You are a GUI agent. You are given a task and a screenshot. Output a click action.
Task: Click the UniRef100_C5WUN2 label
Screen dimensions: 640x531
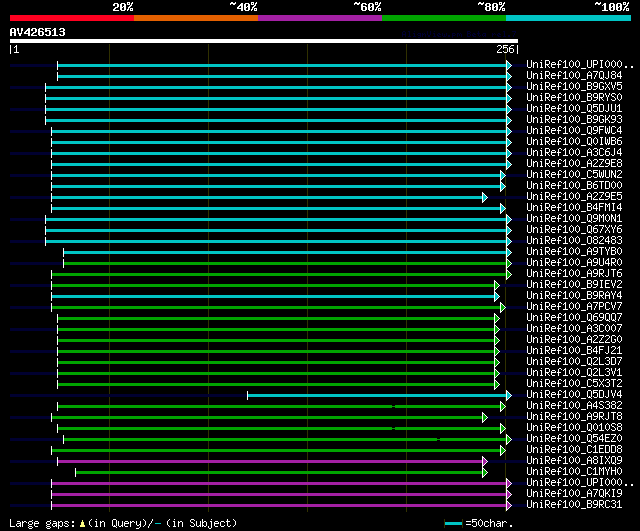point(574,175)
